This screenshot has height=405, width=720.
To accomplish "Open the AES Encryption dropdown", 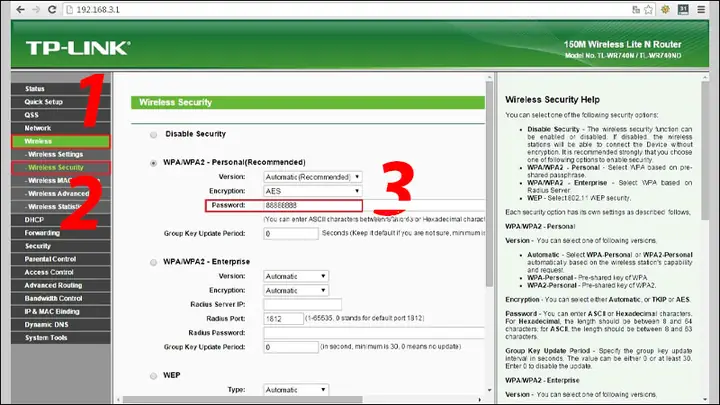I will (x=312, y=191).
